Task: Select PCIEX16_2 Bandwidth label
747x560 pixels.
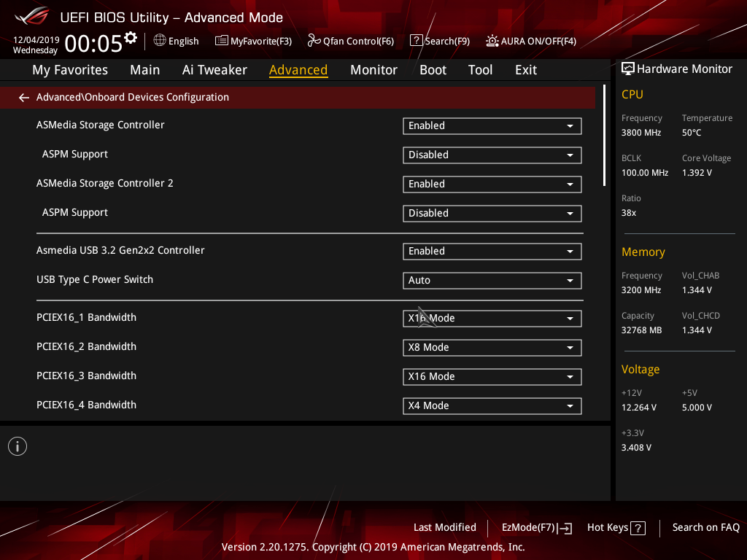Action: (86, 346)
